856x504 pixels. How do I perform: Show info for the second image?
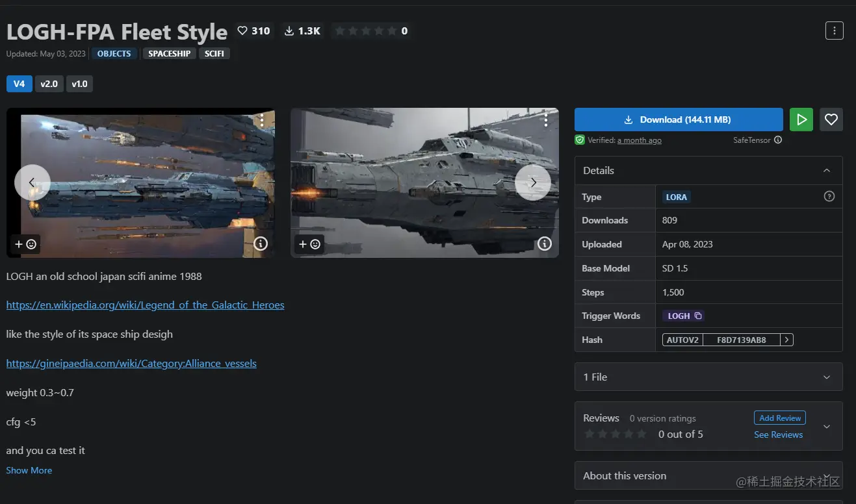(545, 244)
